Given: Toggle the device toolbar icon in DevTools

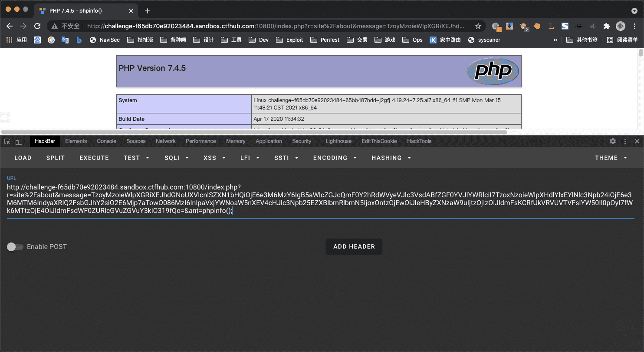Looking at the screenshot, I should click(19, 141).
